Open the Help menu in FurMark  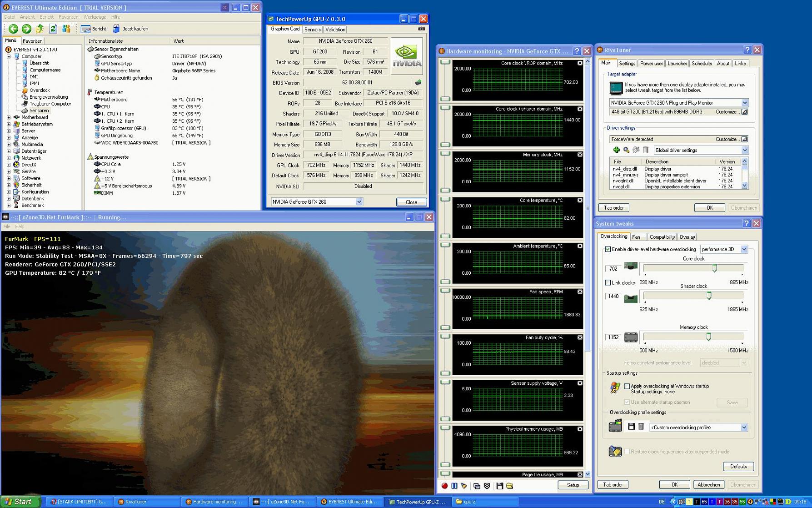click(20, 226)
